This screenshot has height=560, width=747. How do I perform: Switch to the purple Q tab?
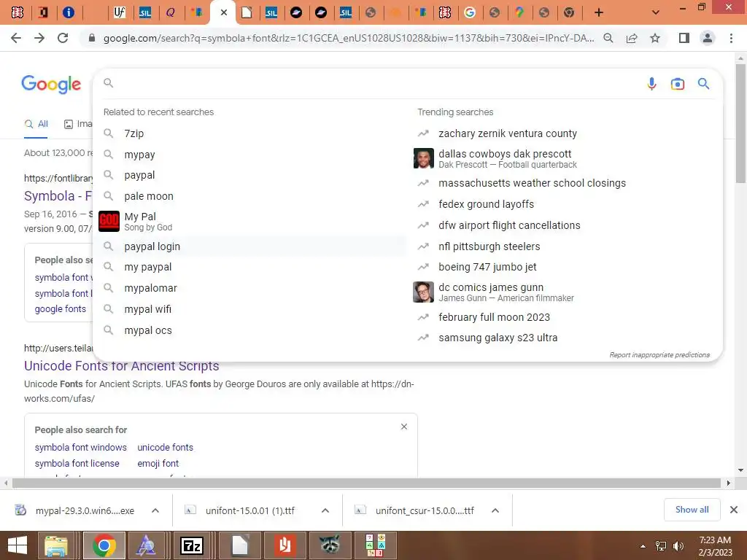pyautogui.click(x=170, y=13)
